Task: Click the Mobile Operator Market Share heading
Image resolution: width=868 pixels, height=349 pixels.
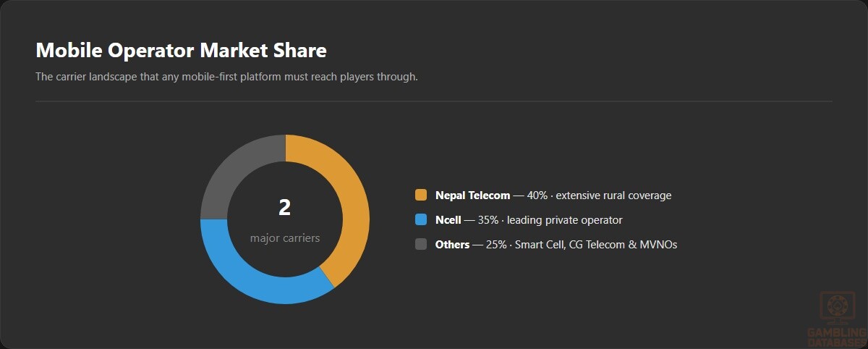Action: coord(181,50)
